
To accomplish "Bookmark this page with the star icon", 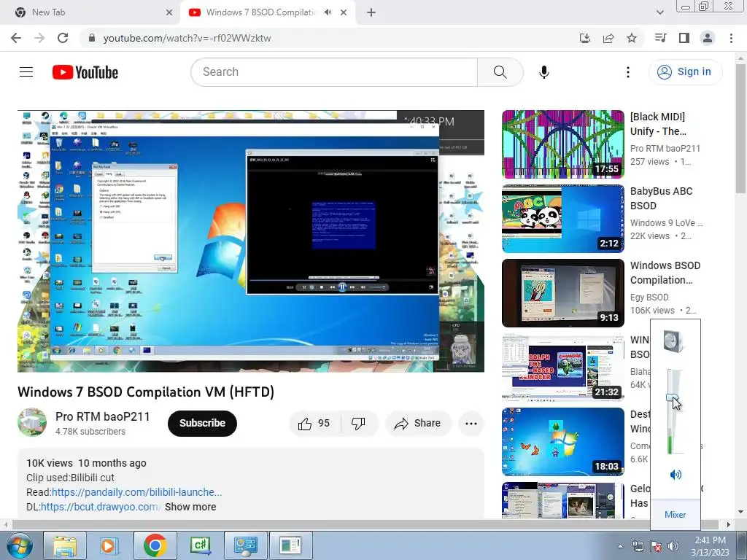I will point(632,38).
